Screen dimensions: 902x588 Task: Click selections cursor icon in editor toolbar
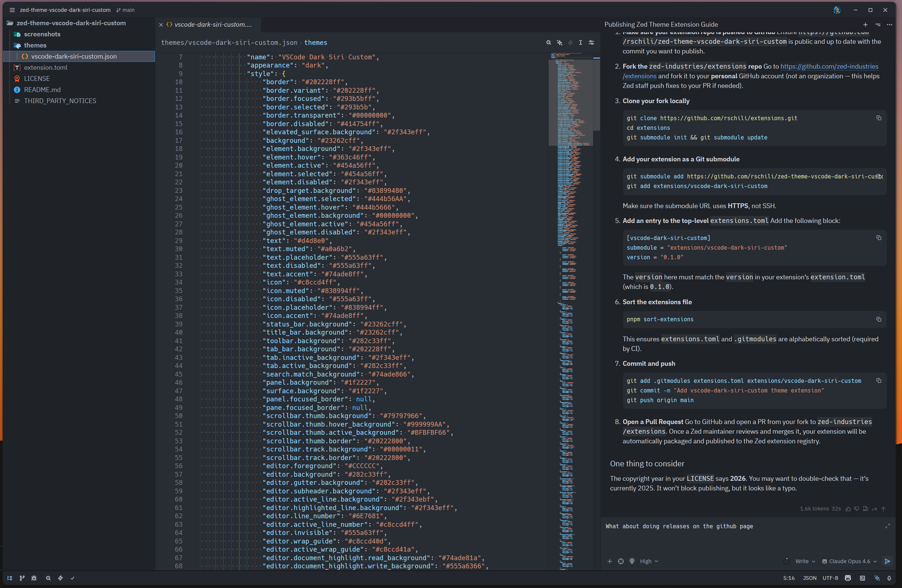click(580, 42)
